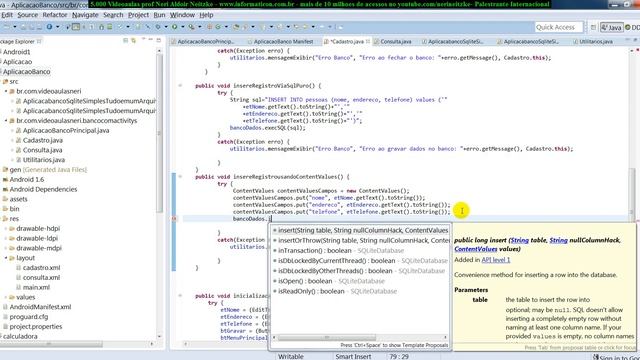Select proguard.cfg file

click(29, 317)
